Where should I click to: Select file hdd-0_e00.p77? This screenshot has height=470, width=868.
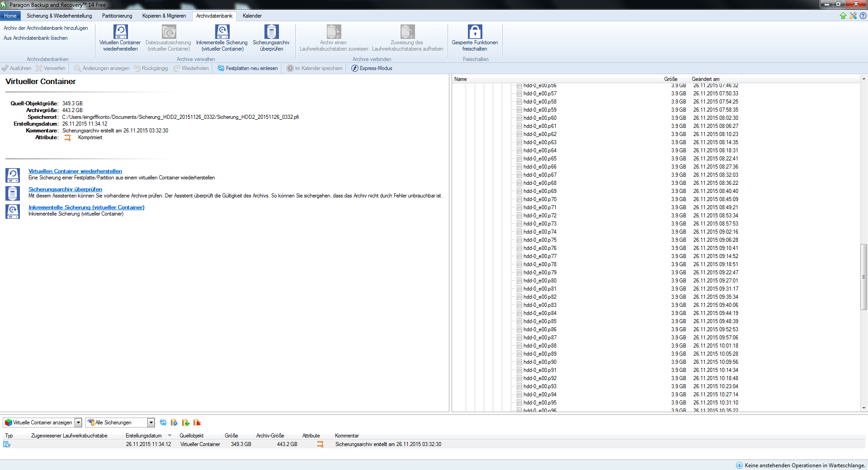pos(540,256)
